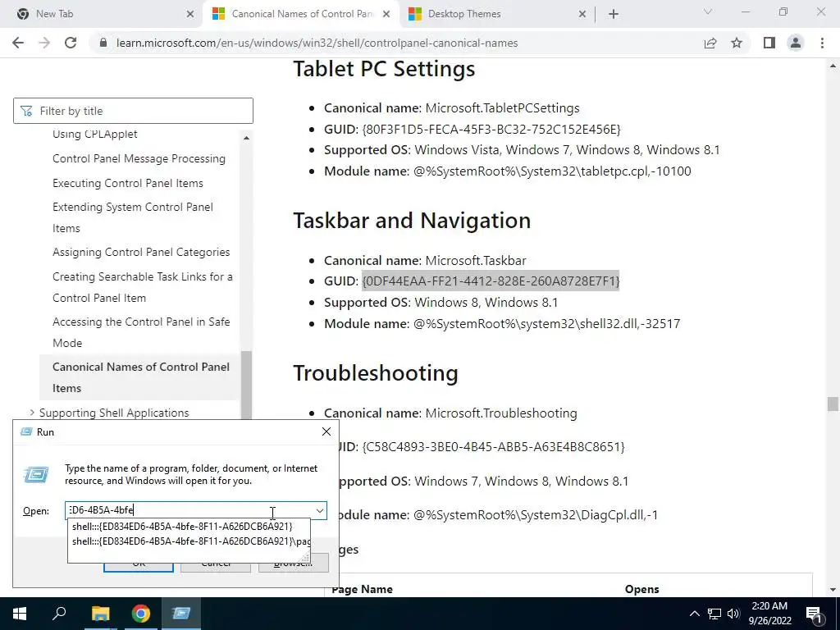Close the Canonical Names tab
Image resolution: width=840 pixels, height=630 pixels.
(x=386, y=15)
